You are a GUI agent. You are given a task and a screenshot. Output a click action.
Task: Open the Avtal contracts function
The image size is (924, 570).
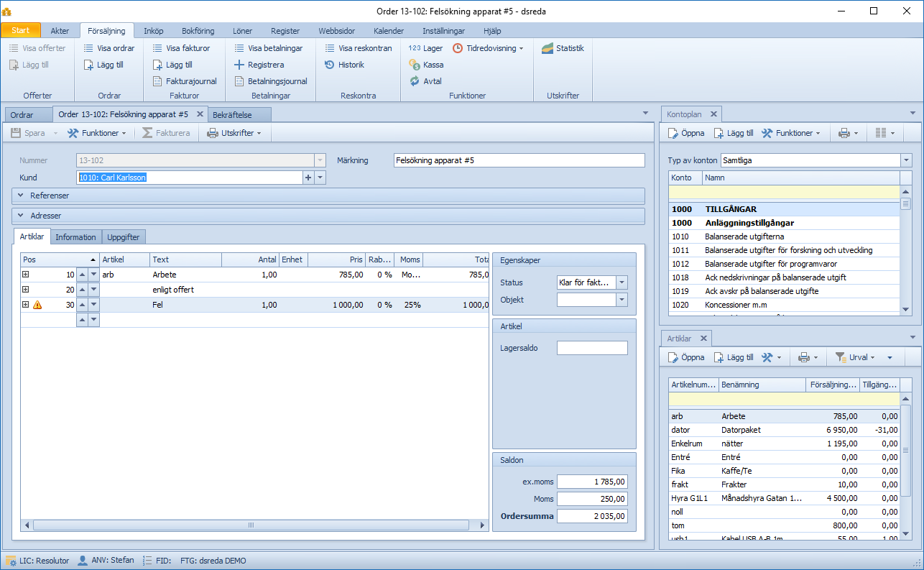click(425, 81)
